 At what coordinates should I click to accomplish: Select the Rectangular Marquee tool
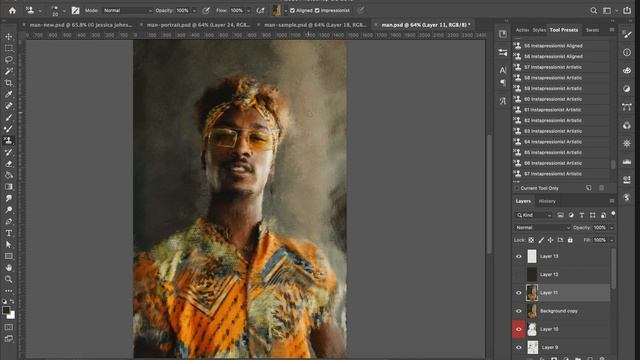[9, 48]
